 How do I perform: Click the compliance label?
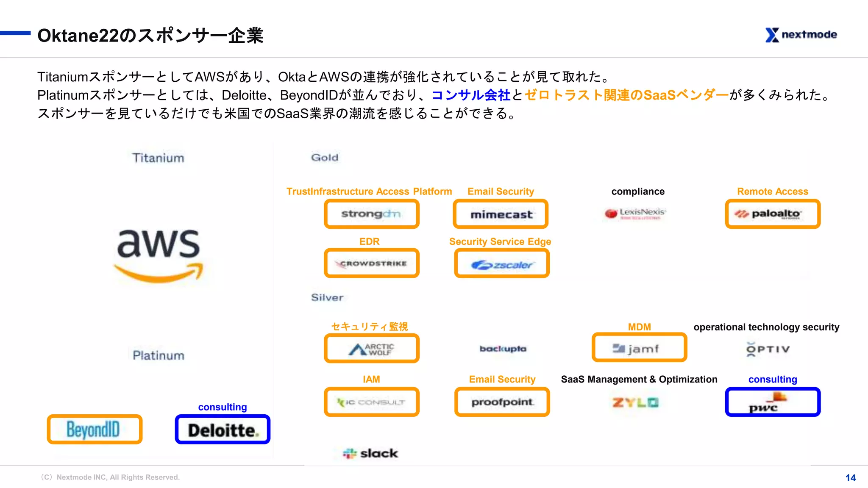(638, 191)
